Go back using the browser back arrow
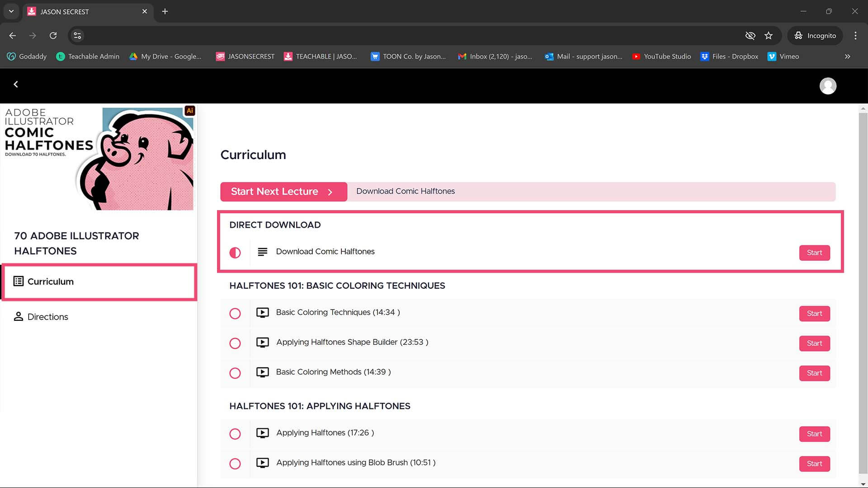This screenshot has width=868, height=488. tap(13, 36)
